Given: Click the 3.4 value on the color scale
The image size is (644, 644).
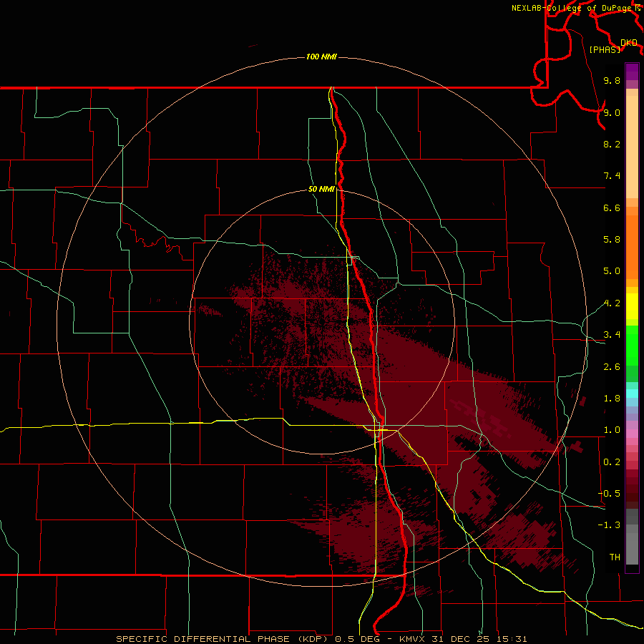Looking at the screenshot, I should click(612, 335).
